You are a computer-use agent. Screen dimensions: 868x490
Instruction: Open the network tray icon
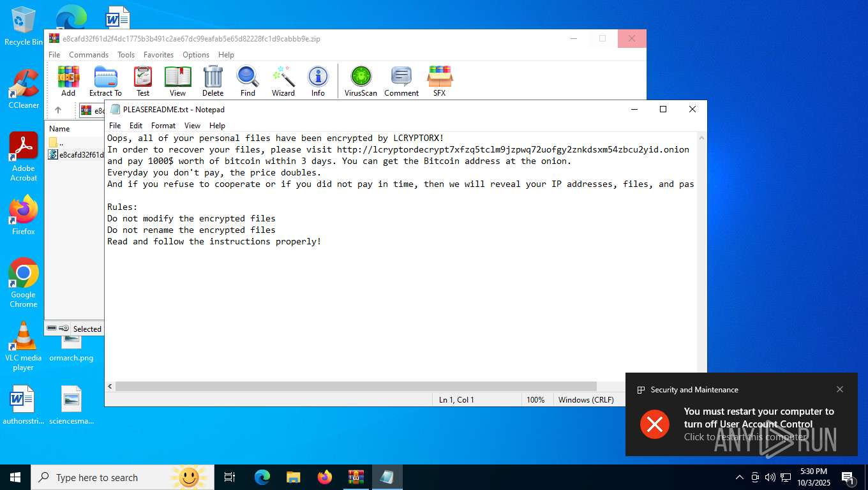coord(786,477)
